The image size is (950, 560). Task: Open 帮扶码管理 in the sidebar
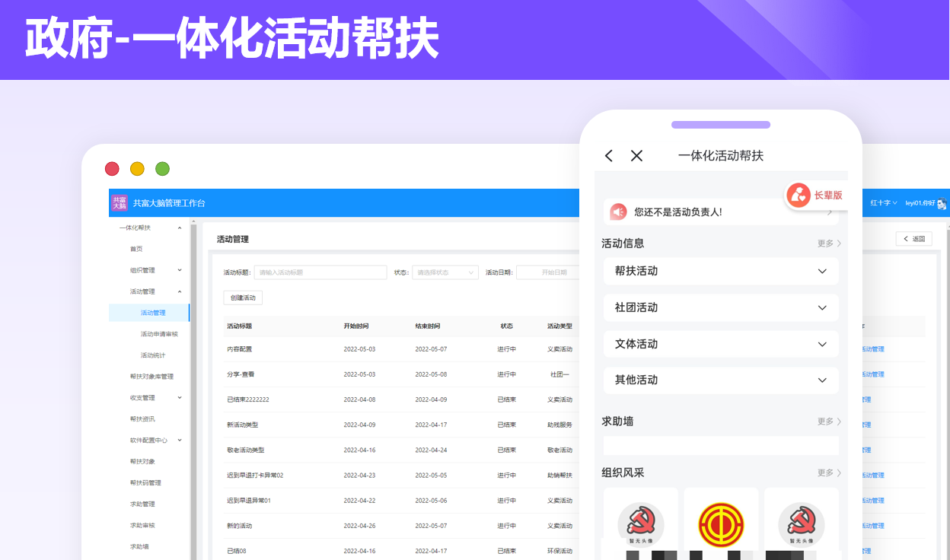tap(145, 483)
